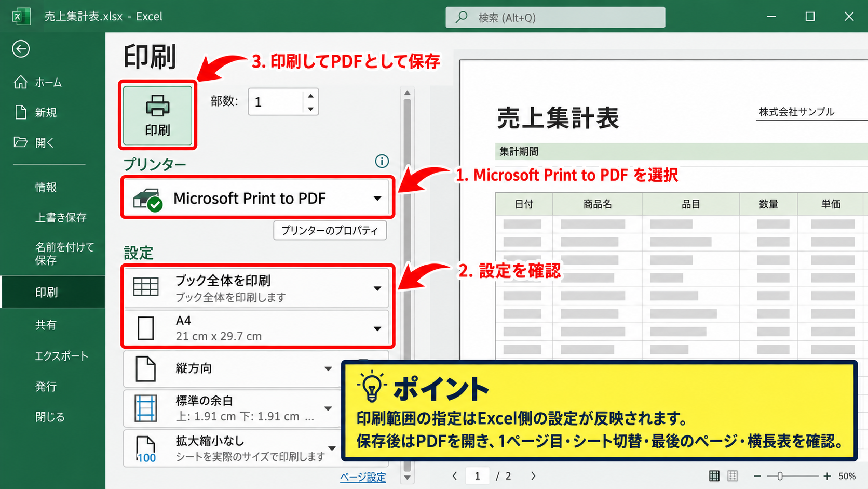
Task: Click the preview zoom slider handle
Action: 780,475
